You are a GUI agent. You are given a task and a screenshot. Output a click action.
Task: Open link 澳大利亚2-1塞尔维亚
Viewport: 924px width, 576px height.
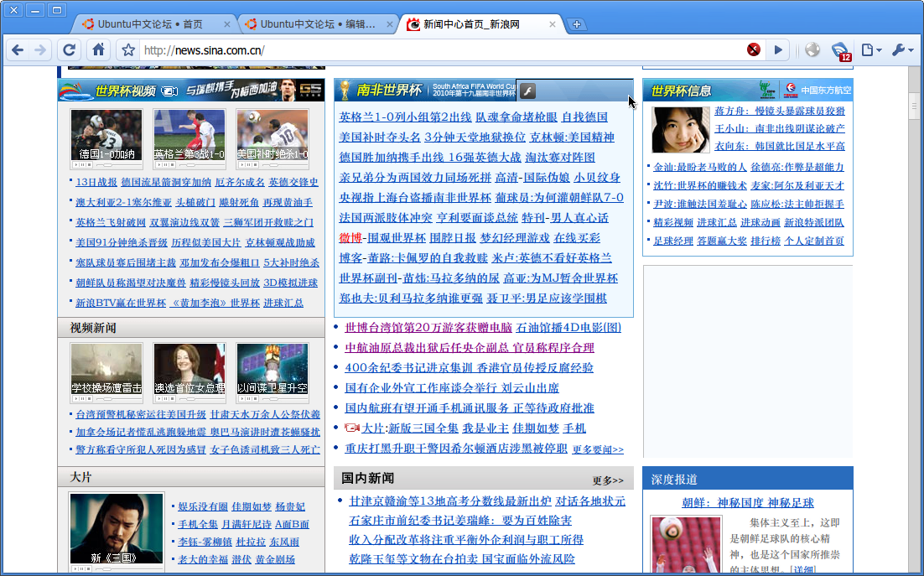pyautogui.click(x=123, y=203)
